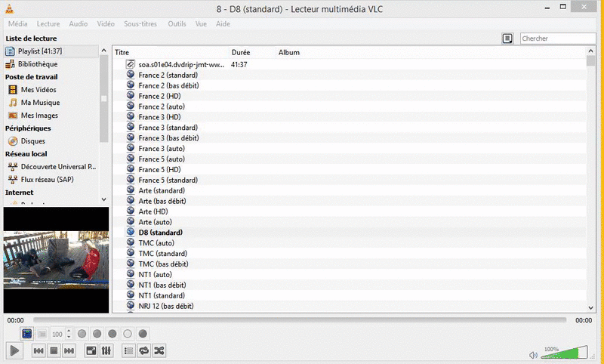This screenshot has height=364, width=604.
Task: Open the Aide menu
Action: click(223, 24)
